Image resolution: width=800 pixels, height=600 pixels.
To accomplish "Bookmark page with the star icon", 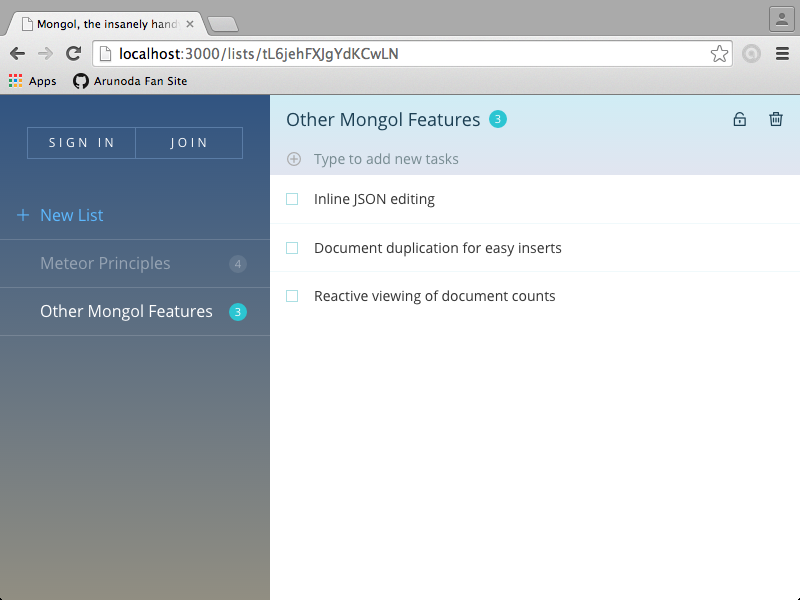I will pyautogui.click(x=719, y=54).
